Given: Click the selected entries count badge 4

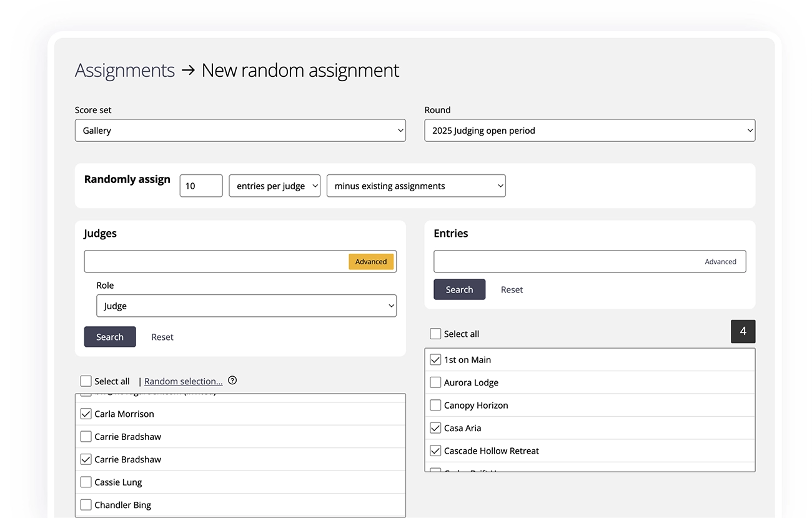Looking at the screenshot, I should (x=743, y=331).
